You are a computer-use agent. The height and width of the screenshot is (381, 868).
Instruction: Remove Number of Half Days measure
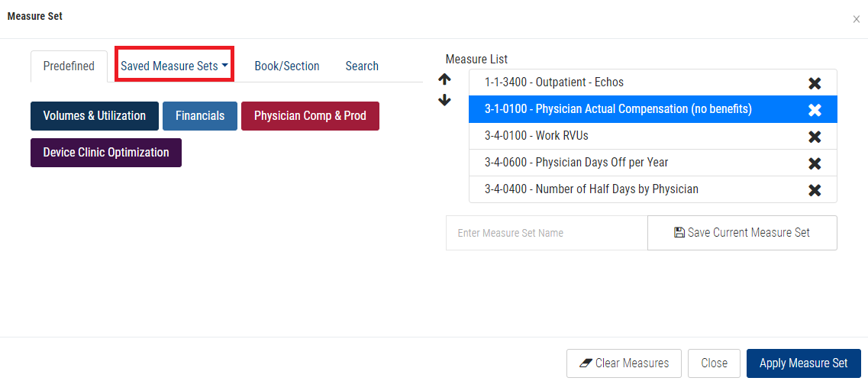tap(815, 190)
